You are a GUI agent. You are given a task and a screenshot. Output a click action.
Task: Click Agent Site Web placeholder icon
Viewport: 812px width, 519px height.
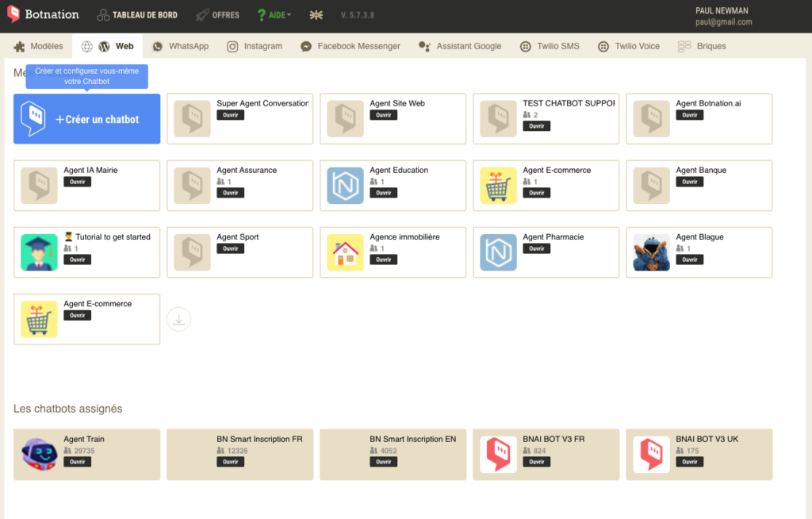click(x=346, y=119)
